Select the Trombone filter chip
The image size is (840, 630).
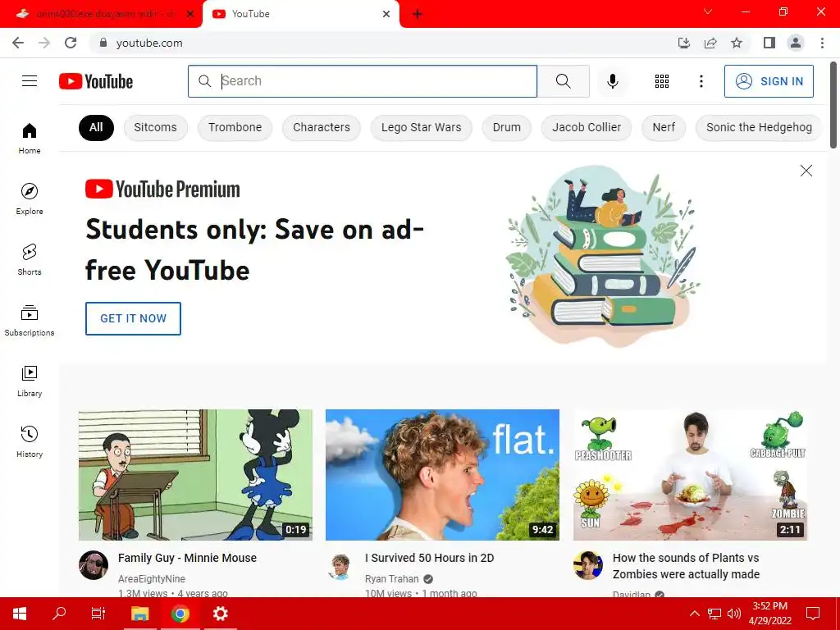(x=235, y=127)
